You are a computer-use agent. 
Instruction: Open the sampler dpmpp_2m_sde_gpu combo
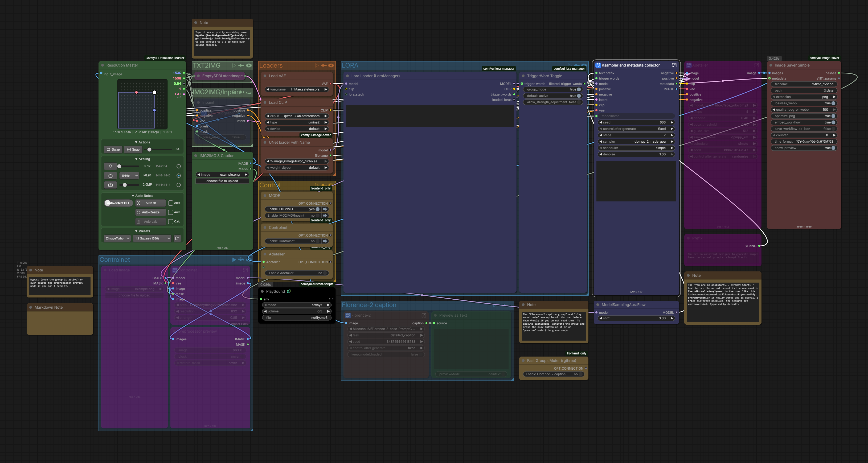[636, 142]
